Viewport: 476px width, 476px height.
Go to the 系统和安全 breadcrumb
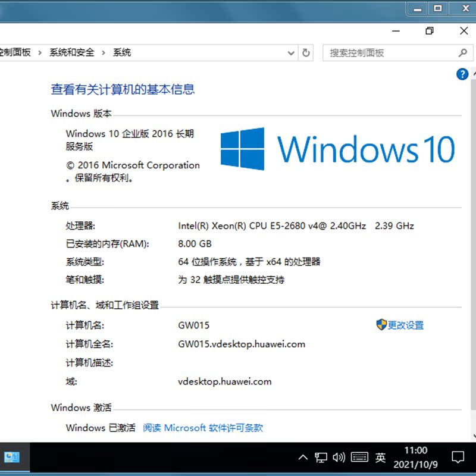71,52
